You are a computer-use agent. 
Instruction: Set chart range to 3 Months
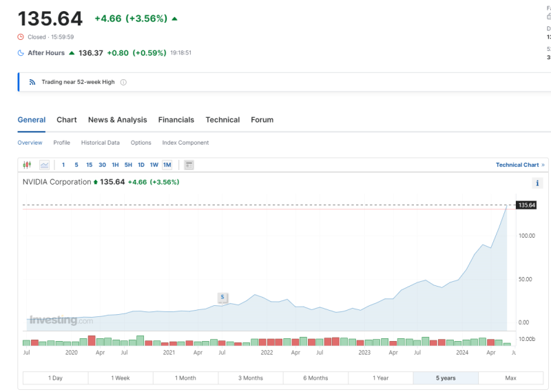tap(251, 378)
